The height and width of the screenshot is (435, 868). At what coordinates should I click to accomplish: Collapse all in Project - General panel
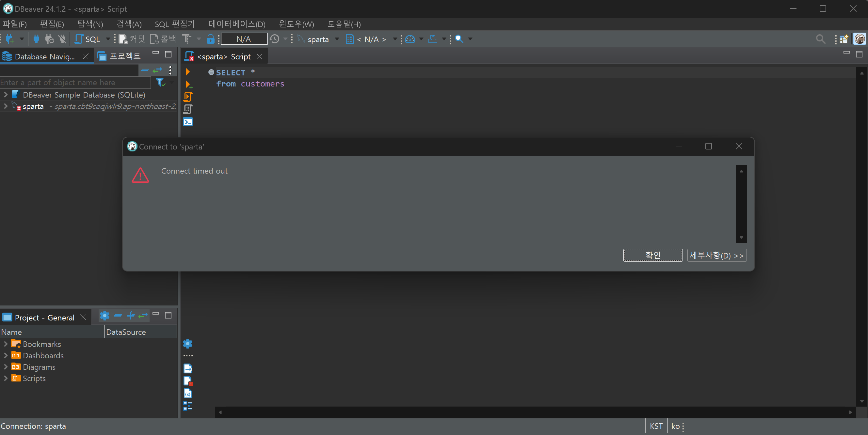118,316
